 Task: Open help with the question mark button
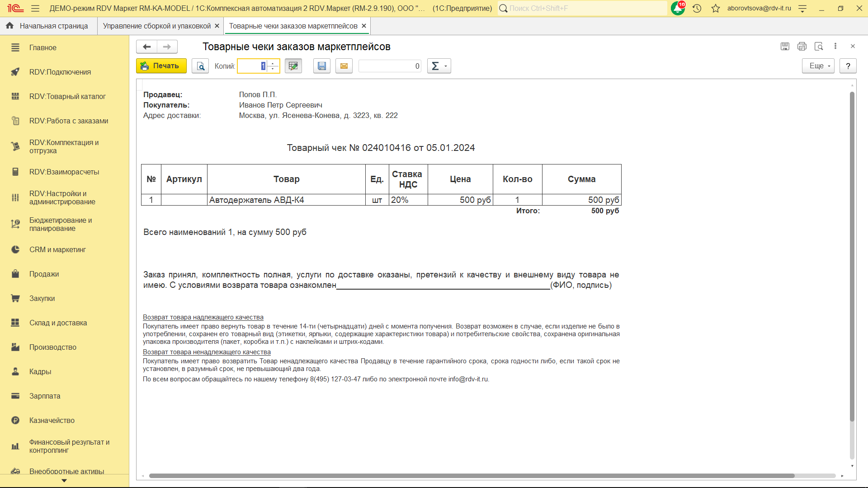(848, 66)
